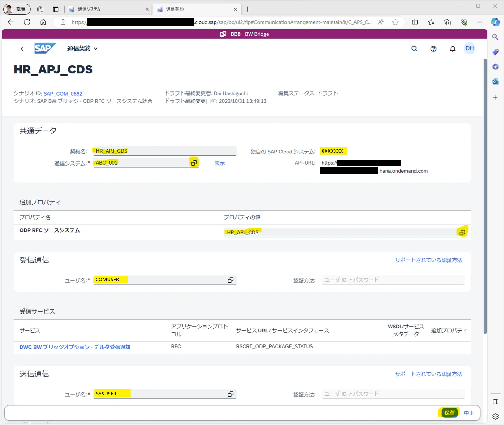The height and width of the screenshot is (425, 504).
Task: Open sidebar shopping tag icon
Action: pos(495,52)
